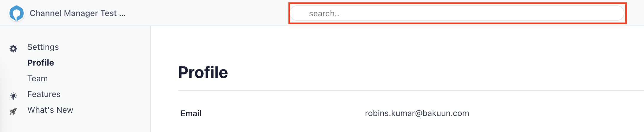This screenshot has width=644, height=132.
Task: Click blank header area left of search
Action: 207,13
